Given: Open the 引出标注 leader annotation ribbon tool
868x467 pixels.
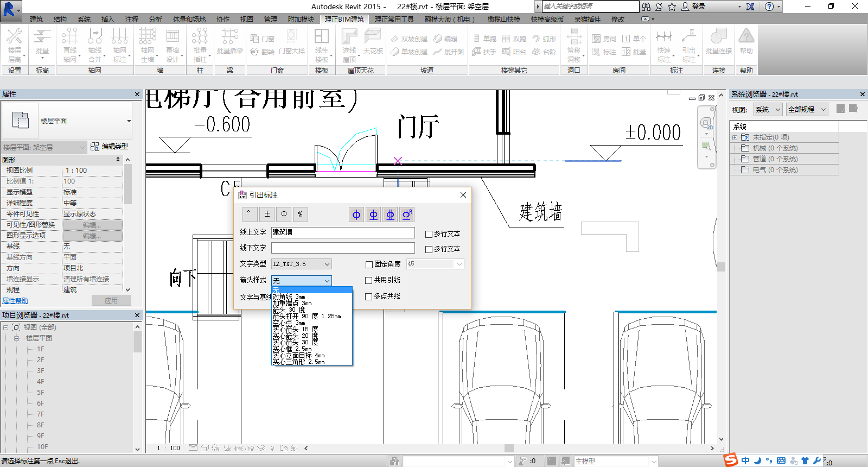Looking at the screenshot, I should pyautogui.click(x=689, y=45).
